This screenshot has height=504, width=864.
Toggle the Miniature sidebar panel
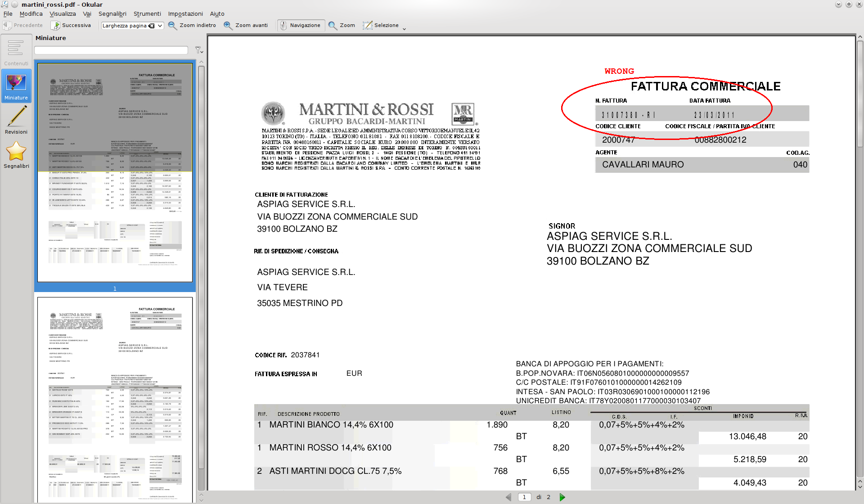click(x=16, y=86)
